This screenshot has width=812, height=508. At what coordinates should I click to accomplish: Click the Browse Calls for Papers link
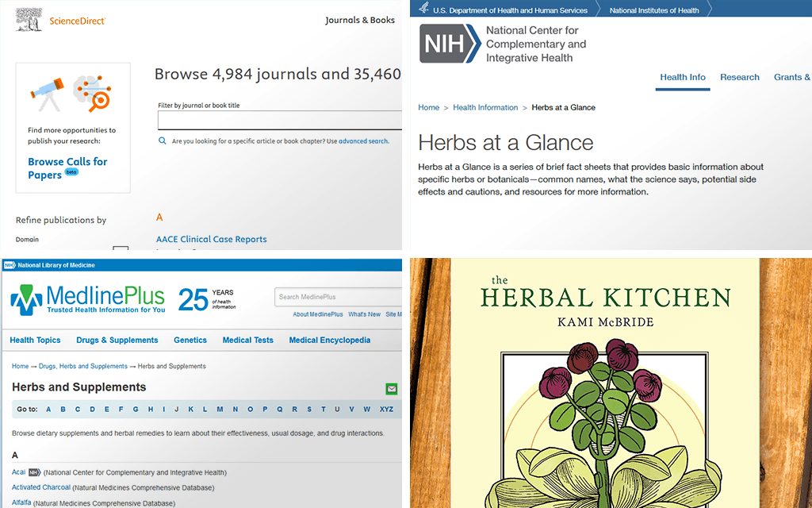coord(67,167)
